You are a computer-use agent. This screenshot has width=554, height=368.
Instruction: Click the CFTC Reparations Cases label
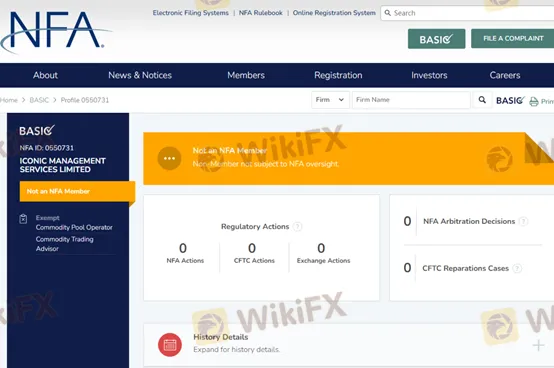click(466, 268)
